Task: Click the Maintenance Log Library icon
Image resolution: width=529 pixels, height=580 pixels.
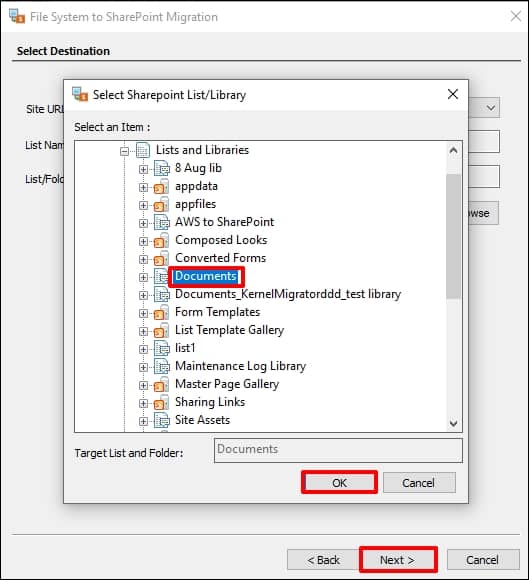Action: (162, 367)
